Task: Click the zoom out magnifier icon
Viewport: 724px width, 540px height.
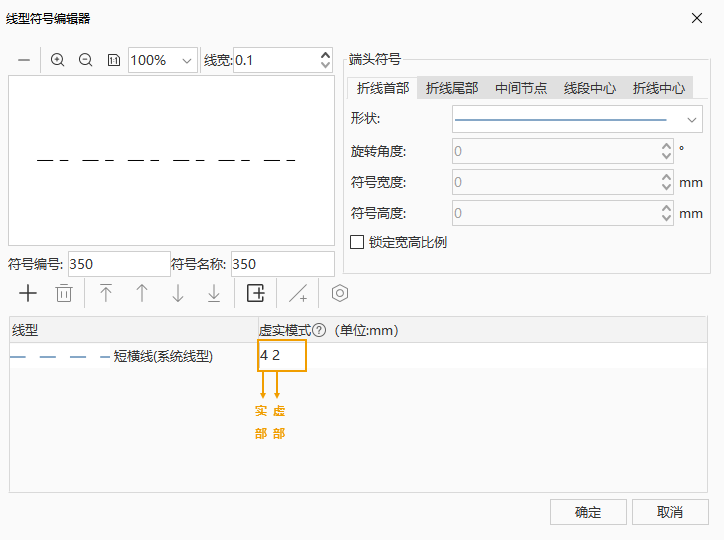Action: click(x=86, y=60)
